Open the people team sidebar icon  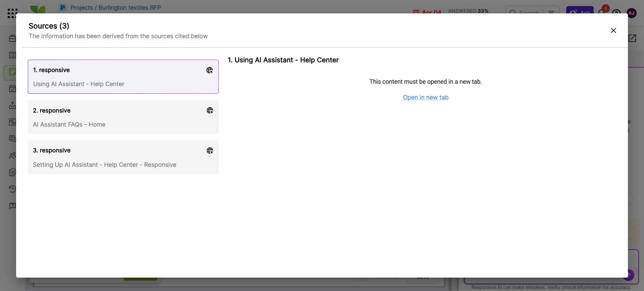click(12, 156)
